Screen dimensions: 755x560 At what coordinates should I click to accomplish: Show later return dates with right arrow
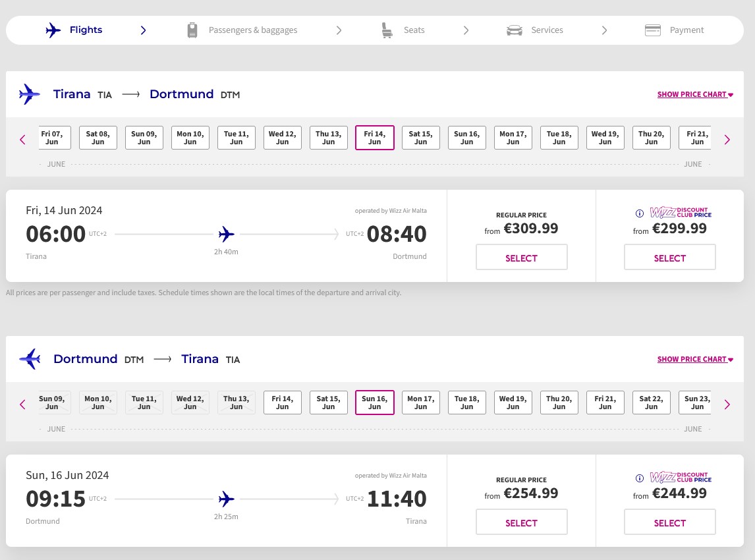point(727,405)
